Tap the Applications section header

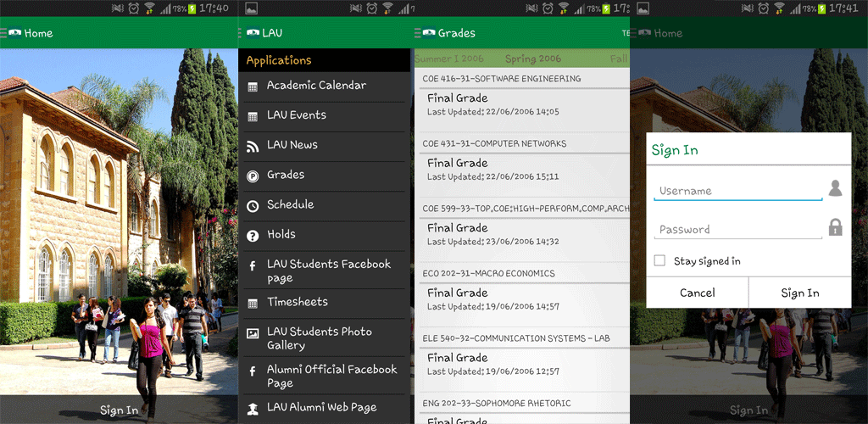[325, 60]
